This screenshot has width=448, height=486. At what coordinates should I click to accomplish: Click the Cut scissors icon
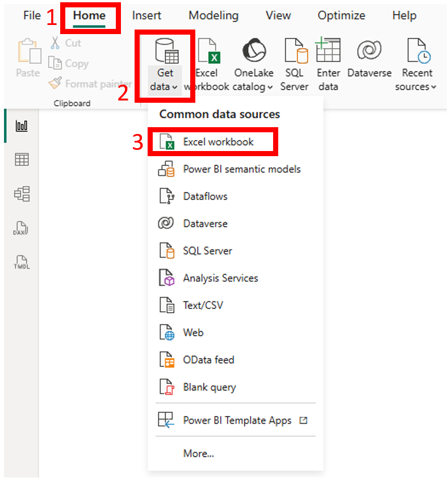click(55, 43)
